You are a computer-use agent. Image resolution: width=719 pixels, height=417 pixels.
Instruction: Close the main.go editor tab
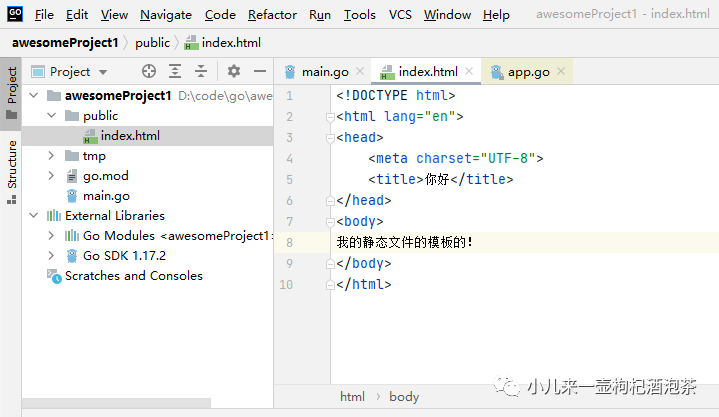point(361,72)
